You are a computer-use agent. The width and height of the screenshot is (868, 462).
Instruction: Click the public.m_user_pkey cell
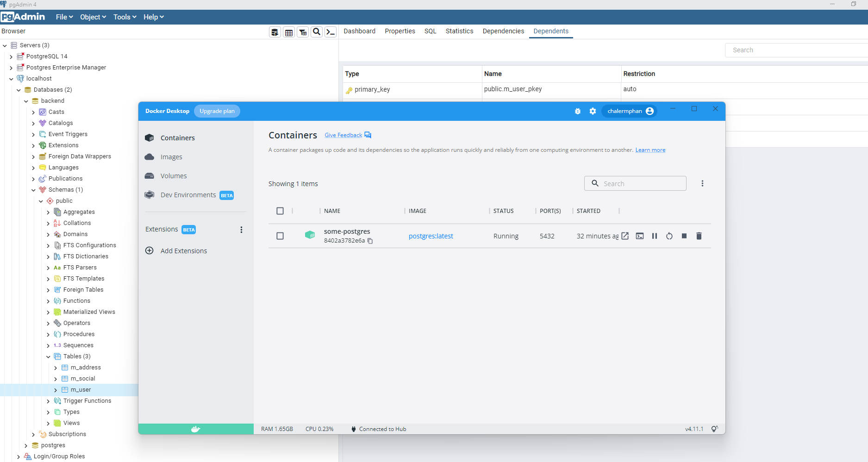(x=551, y=89)
